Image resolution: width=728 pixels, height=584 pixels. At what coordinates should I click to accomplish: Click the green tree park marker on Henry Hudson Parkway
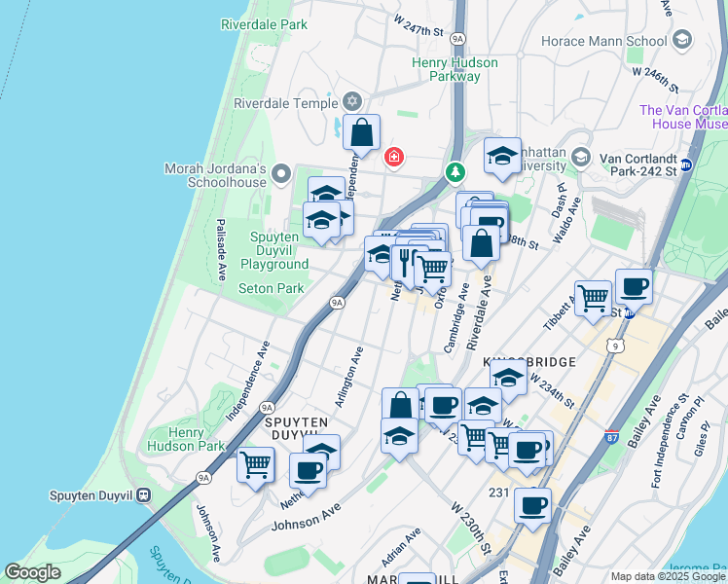tap(455, 172)
